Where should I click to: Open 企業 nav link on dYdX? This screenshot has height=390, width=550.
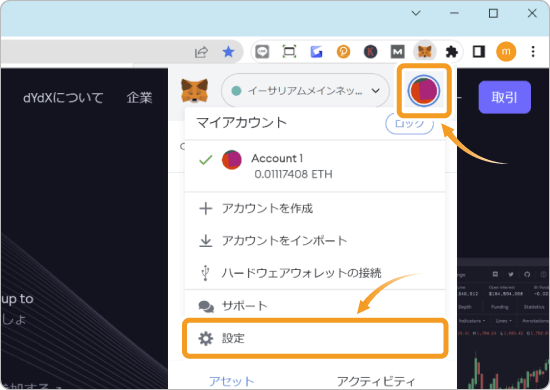tap(140, 98)
